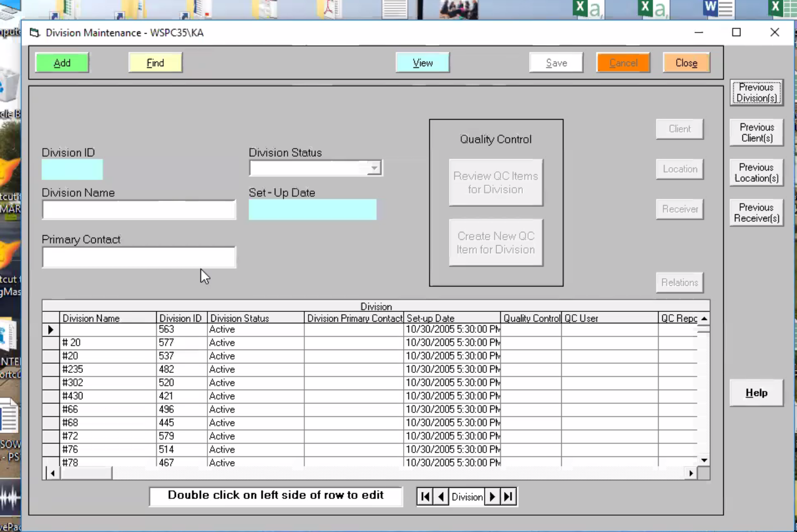Click the Division Name column header
The image size is (797, 532).
point(108,318)
